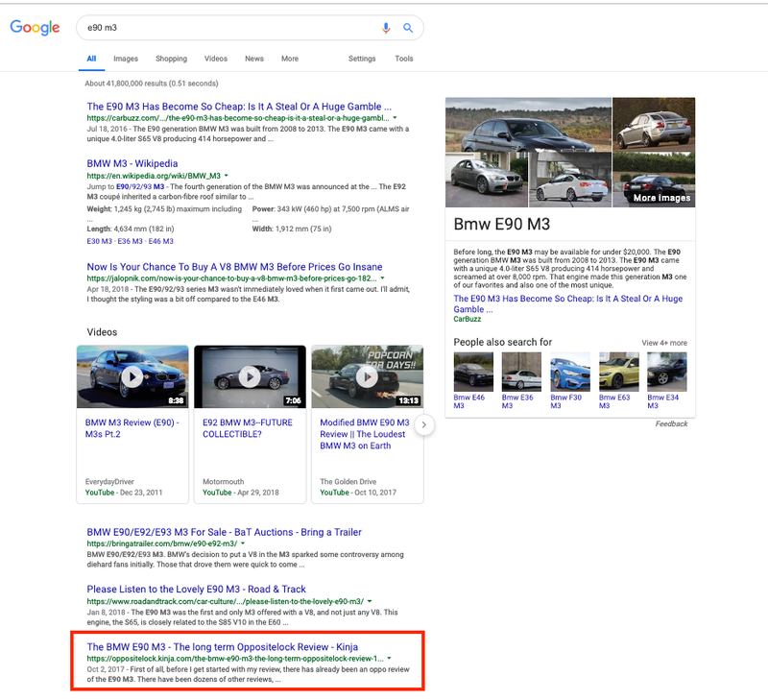Activate voice search microphone icon

[386, 28]
